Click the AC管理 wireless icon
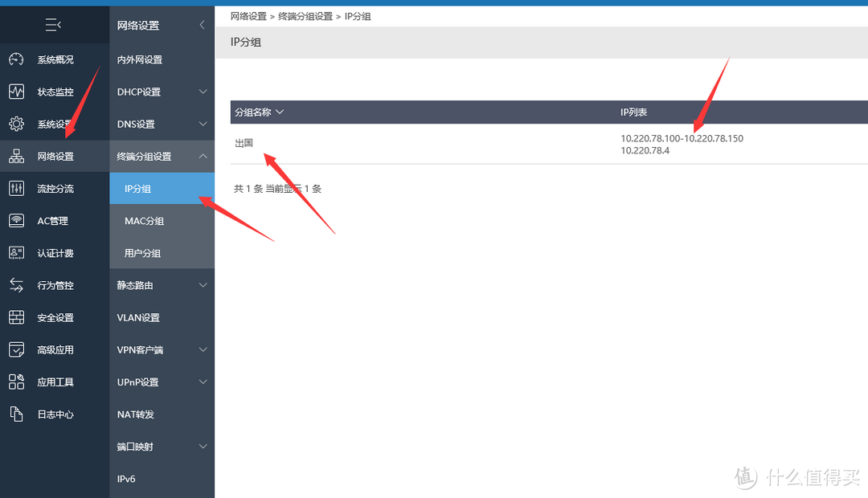The image size is (868, 498). pyautogui.click(x=16, y=221)
